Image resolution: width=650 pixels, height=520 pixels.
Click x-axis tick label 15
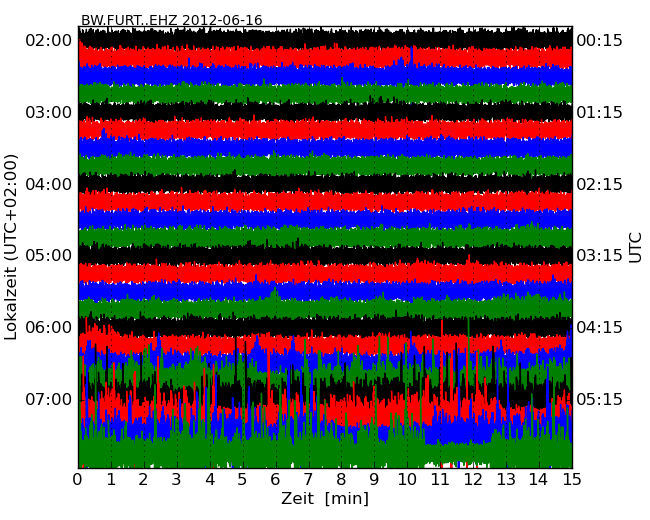pos(572,479)
